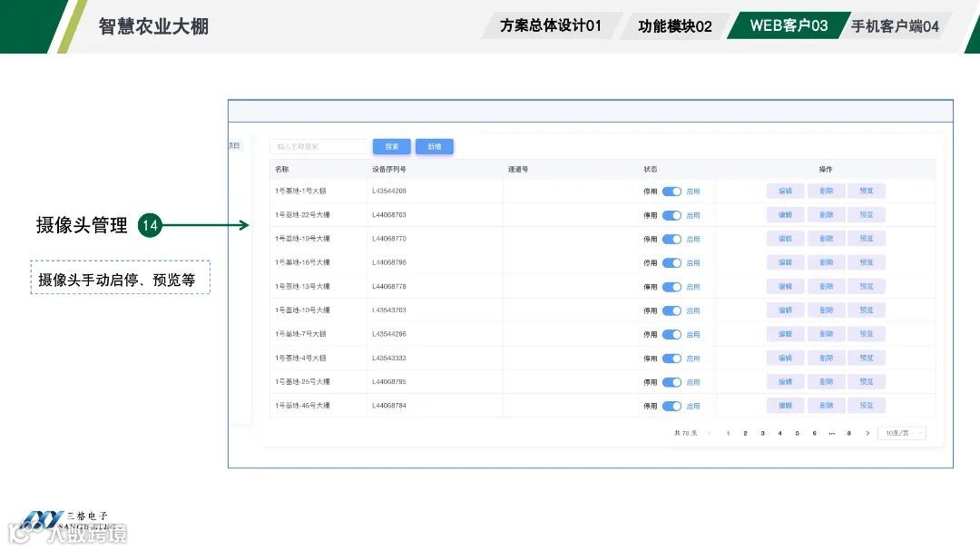This screenshot has width=980, height=551.
Task: Click 编辑 for 1号基地-19号大棚
Action: click(x=786, y=239)
